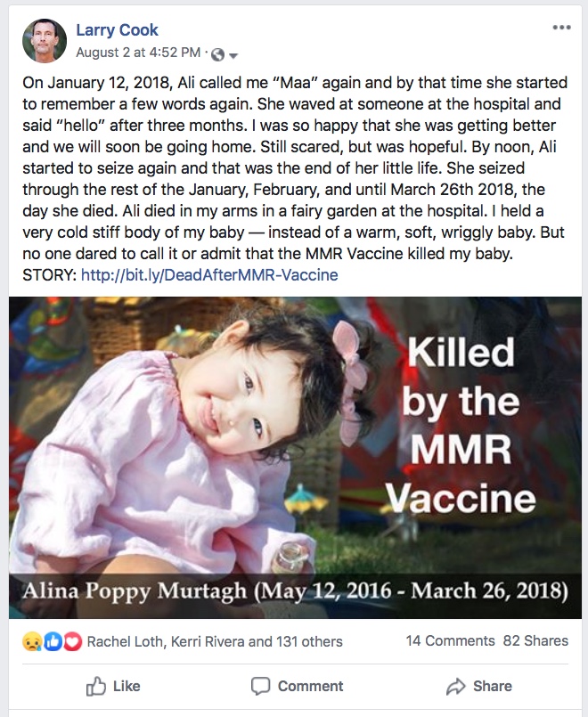The height and width of the screenshot is (717, 588).
Task: Click Larry Cook's profile picture
Action: pos(45,41)
